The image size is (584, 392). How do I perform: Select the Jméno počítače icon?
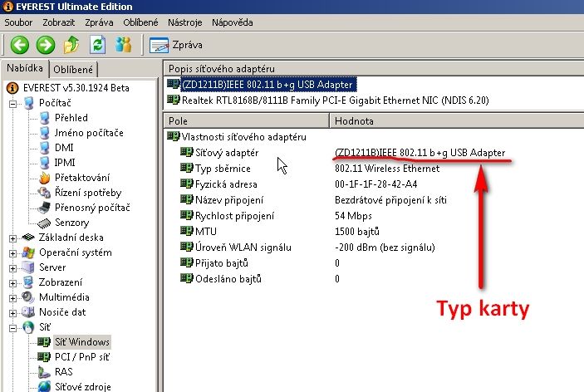click(44, 133)
